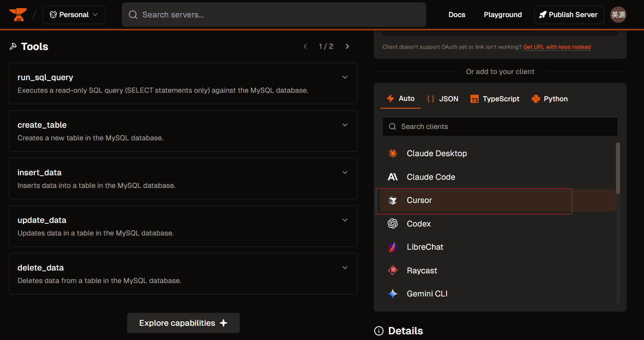Click the Raycast icon
The width and height of the screenshot is (644, 340).
click(392, 270)
